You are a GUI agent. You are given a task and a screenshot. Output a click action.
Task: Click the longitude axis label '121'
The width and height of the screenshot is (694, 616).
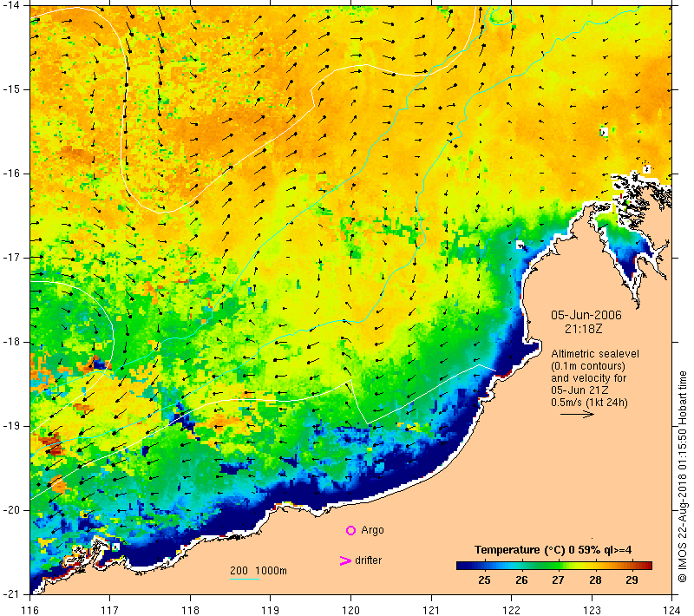click(x=431, y=610)
